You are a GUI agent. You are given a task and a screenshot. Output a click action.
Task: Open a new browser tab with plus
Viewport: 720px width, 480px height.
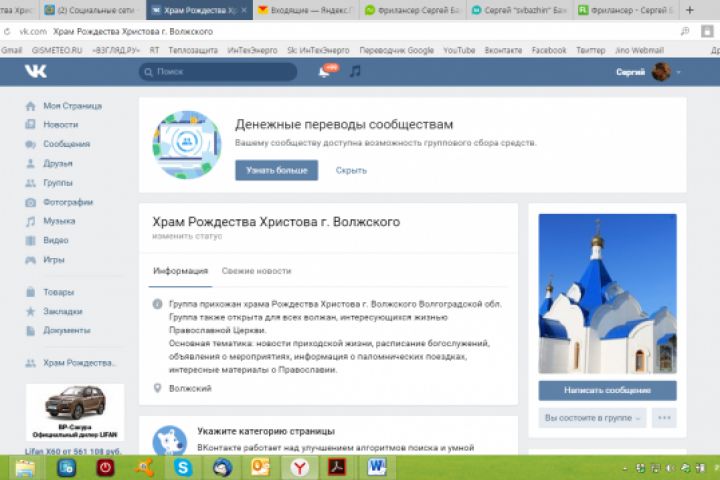click(689, 10)
